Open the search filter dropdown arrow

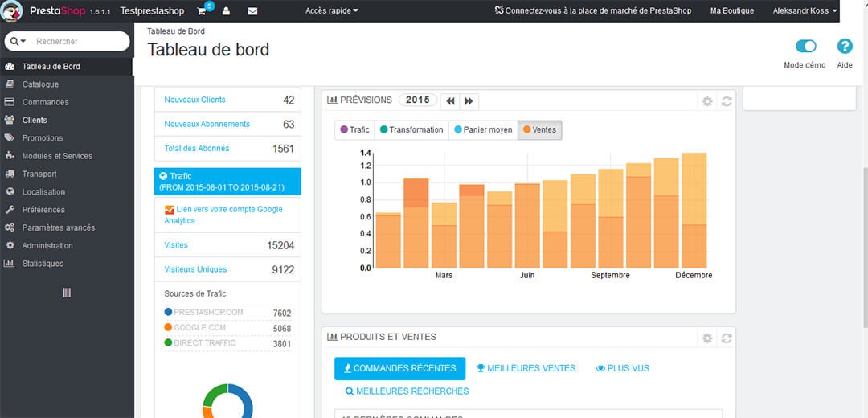pos(18,41)
